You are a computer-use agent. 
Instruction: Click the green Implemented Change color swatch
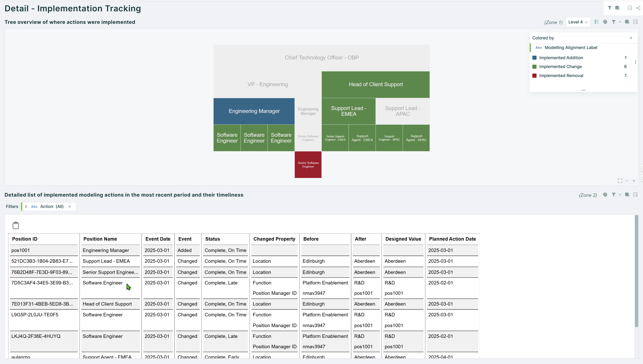tap(535, 66)
